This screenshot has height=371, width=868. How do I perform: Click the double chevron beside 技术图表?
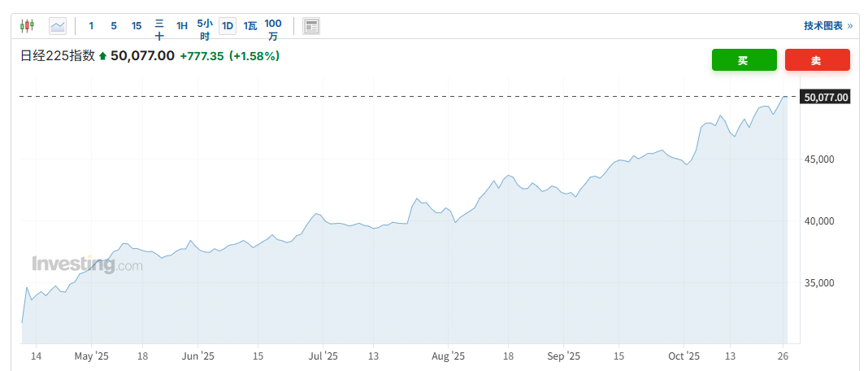(850, 26)
